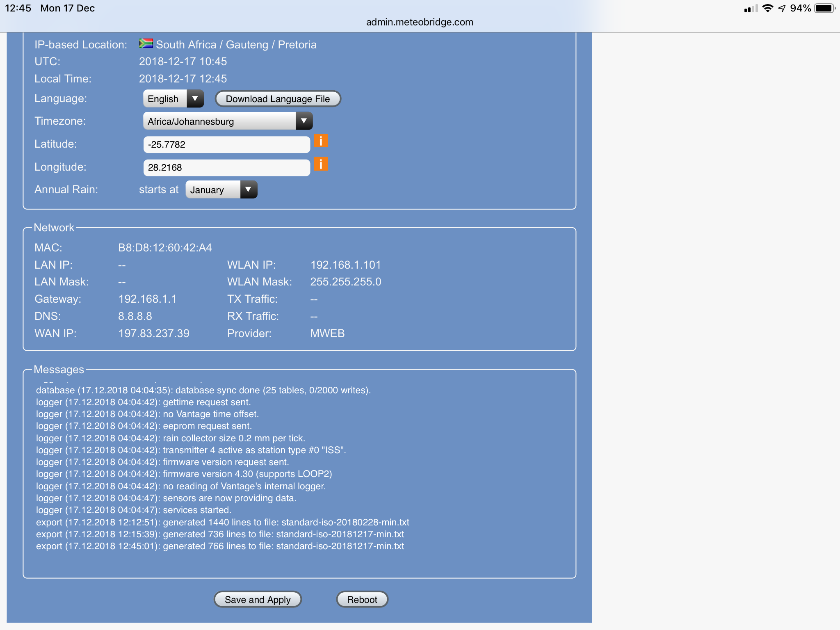Open the Timezone Africa/Johannesburg dropdown
This screenshot has height=630, width=840.
[228, 121]
